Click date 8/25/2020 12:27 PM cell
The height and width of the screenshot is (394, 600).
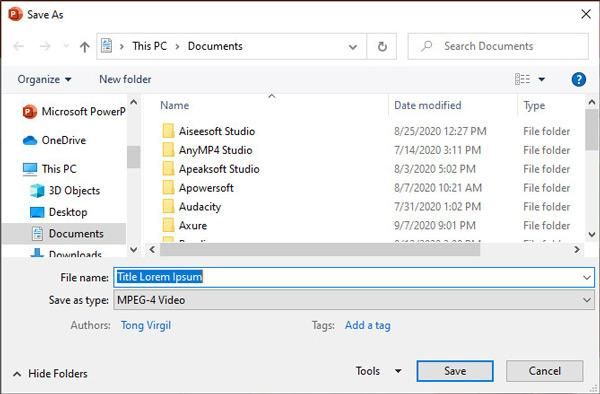pos(440,131)
